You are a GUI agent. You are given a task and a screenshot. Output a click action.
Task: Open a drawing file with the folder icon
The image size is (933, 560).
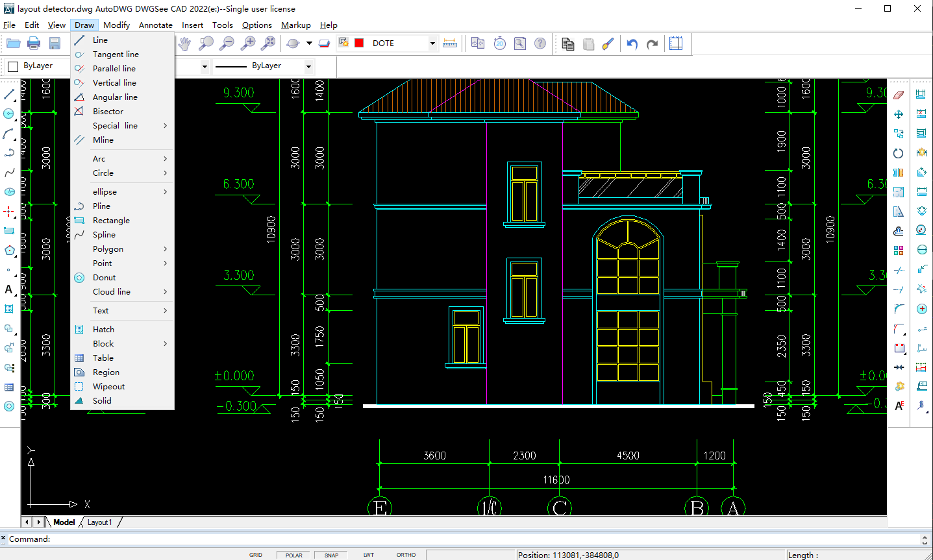13,43
